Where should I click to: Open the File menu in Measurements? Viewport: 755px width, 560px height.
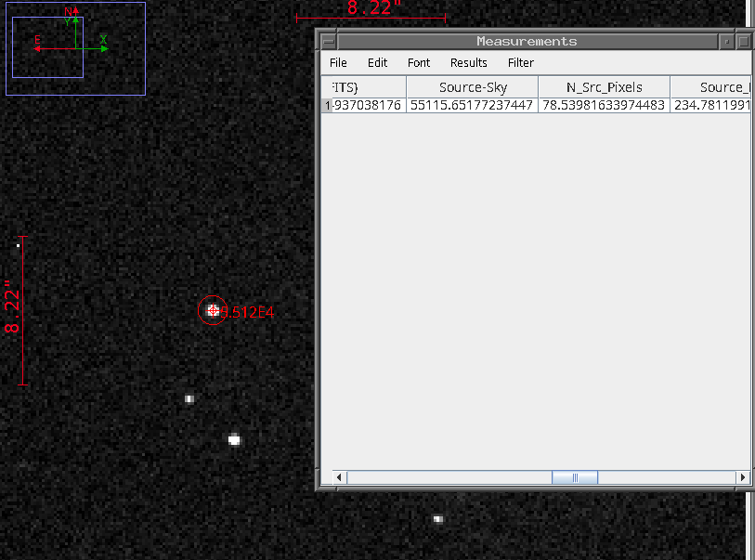[x=338, y=63]
